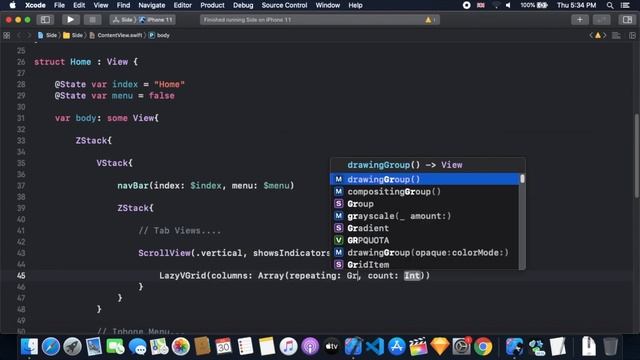Screen dimensions: 640x360
Task: Open the Product menu
Action: pos(212,5)
